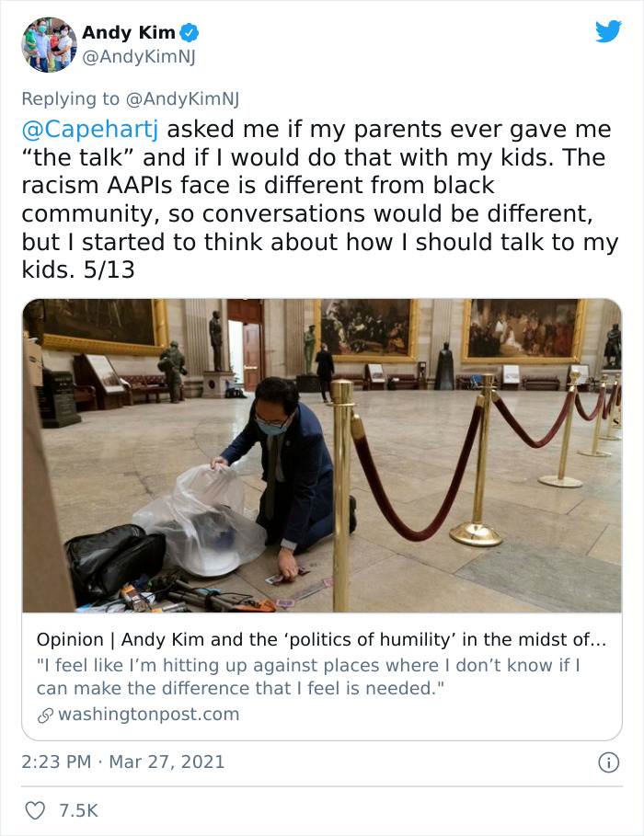
Task: Open the @Capehartj mention
Action: coord(90,130)
